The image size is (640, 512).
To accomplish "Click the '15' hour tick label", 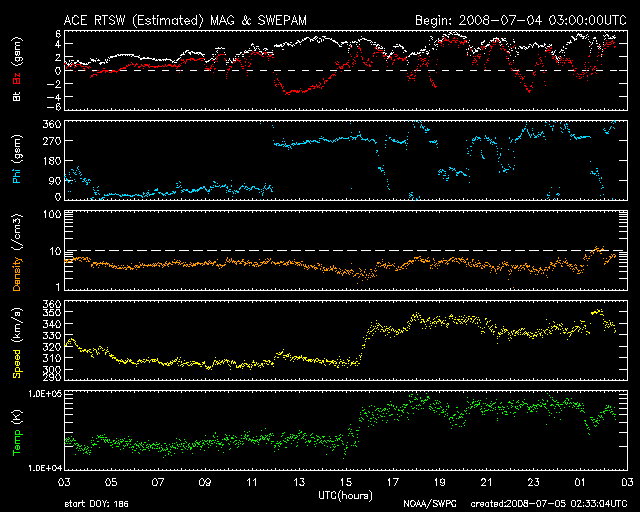I will 346,483.
